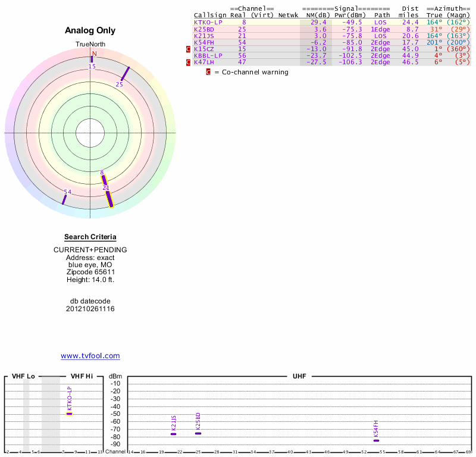Click the co-channel warning icon beside K47LH

point(189,62)
